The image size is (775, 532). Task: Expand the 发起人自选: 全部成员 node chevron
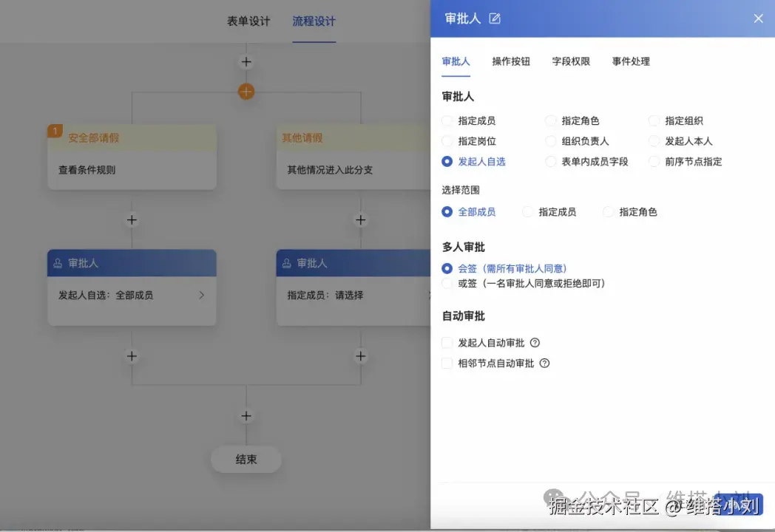[201, 294]
